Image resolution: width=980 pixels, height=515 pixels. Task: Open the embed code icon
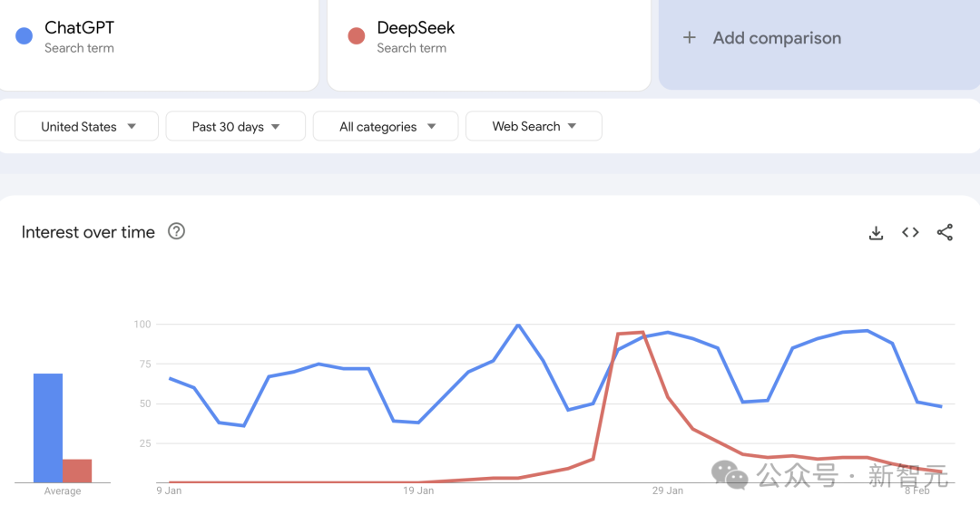910,232
